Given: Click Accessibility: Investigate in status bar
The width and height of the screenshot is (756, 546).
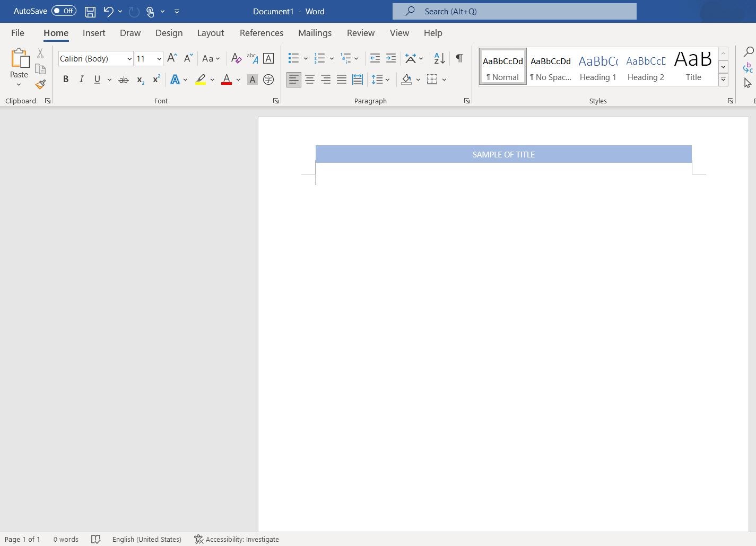Looking at the screenshot, I should tap(237, 539).
